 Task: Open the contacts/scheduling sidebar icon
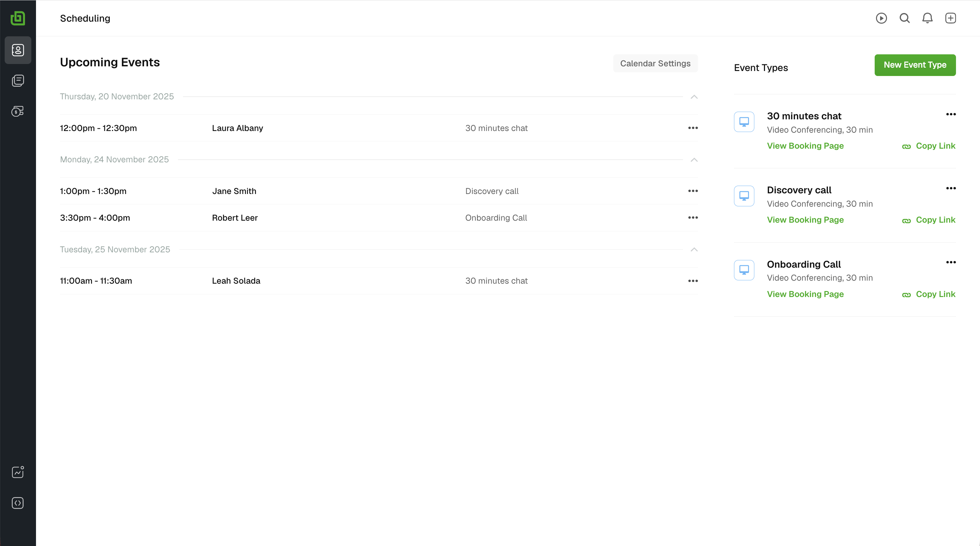pyautogui.click(x=18, y=50)
